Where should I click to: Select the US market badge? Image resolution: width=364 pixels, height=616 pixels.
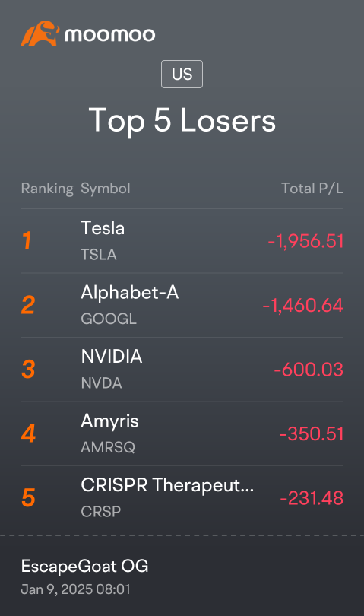coord(182,74)
